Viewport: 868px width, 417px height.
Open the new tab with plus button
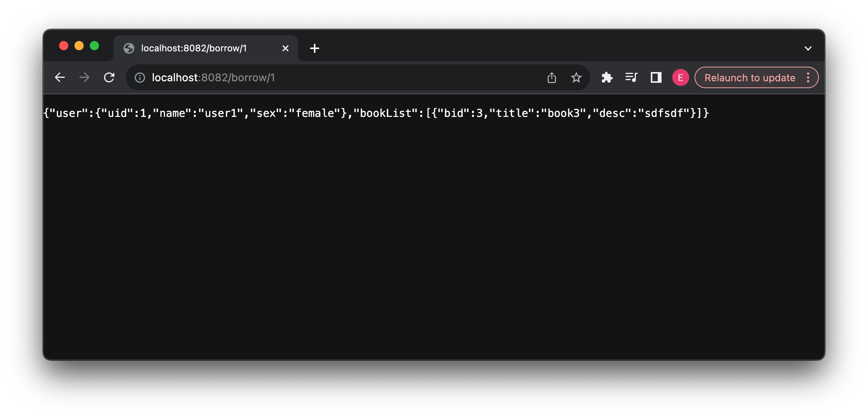(314, 48)
